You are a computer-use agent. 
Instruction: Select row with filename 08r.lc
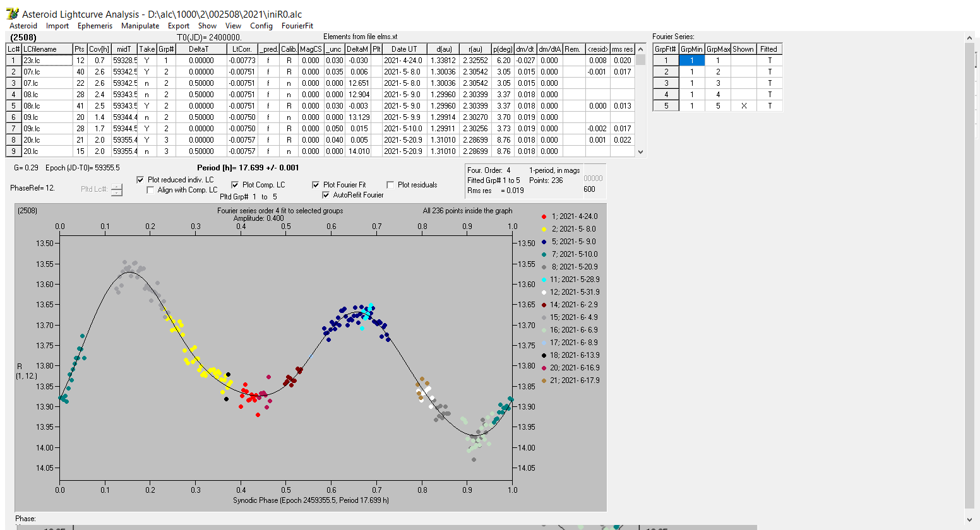coord(320,106)
